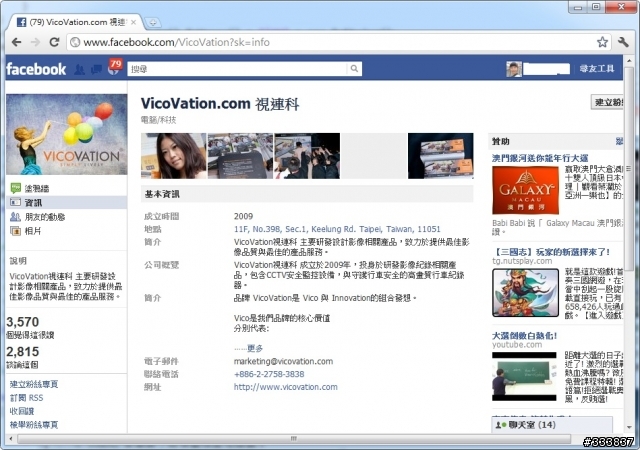
Task: Open the crowd event photo thumbnail
Action: point(307,156)
